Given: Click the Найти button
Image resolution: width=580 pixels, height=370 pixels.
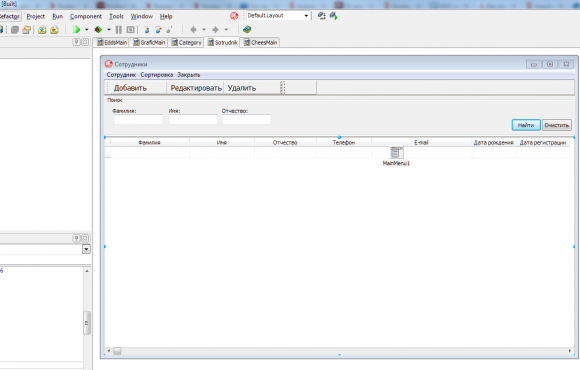Looking at the screenshot, I should 526,125.
